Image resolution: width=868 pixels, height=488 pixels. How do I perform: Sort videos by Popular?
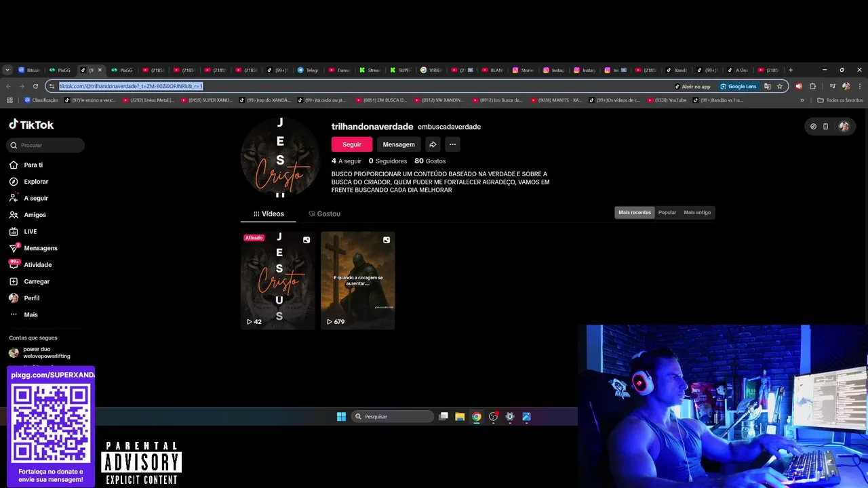(667, 213)
